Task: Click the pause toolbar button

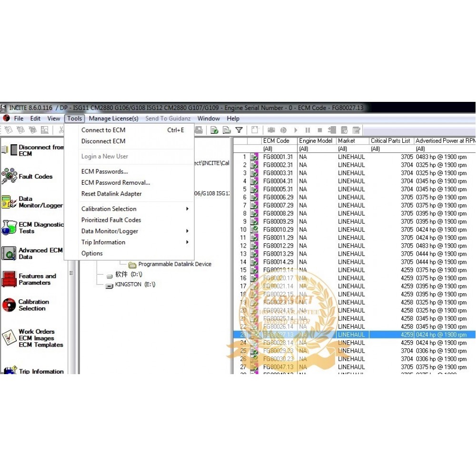Action: (308, 130)
